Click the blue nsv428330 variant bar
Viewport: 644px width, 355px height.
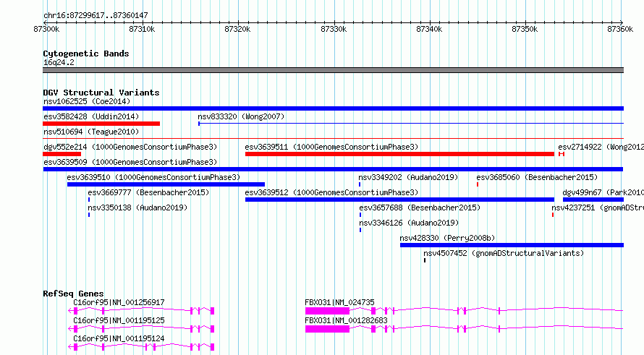pos(512,245)
